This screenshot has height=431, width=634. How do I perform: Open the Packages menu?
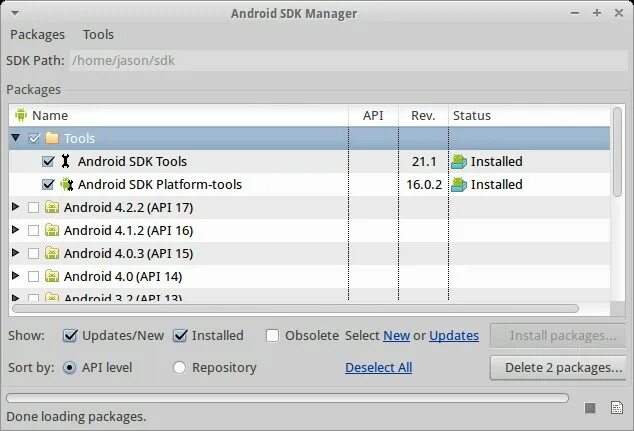click(37, 34)
